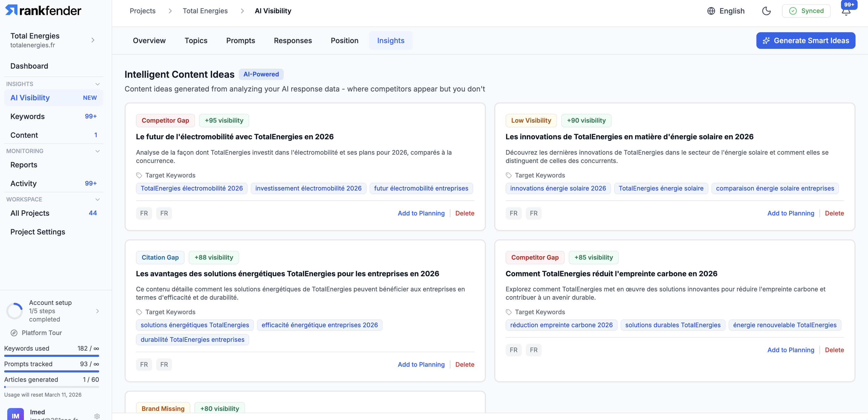The image size is (868, 420).
Task: Delete the empreinte carbone content idea
Action: tap(834, 350)
